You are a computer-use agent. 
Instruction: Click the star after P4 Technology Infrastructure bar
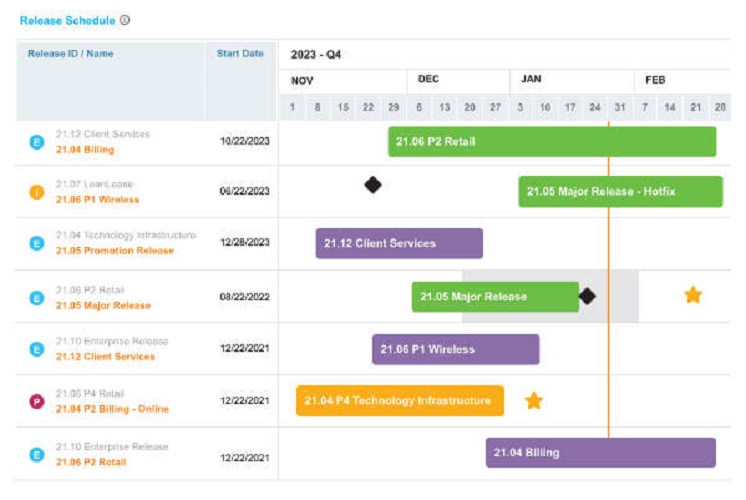point(534,401)
